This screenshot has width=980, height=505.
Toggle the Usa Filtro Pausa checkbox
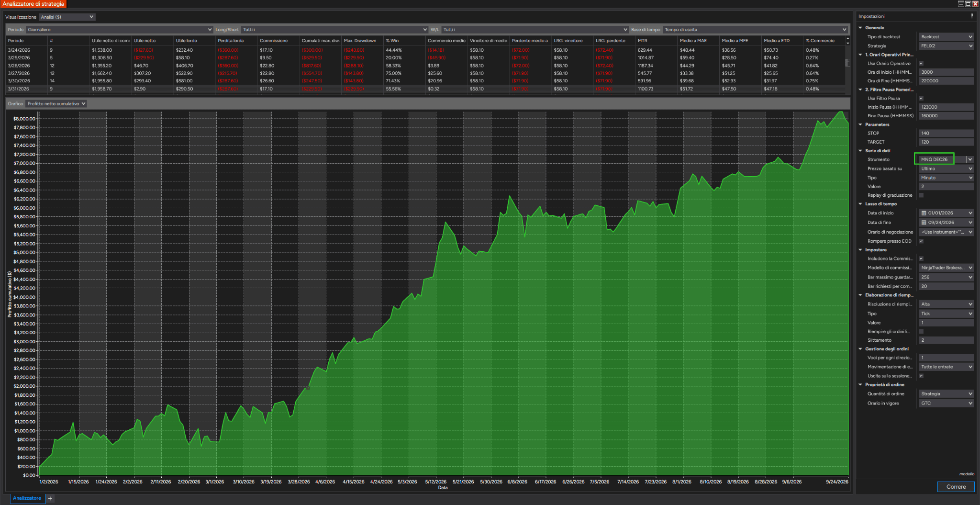921,99
